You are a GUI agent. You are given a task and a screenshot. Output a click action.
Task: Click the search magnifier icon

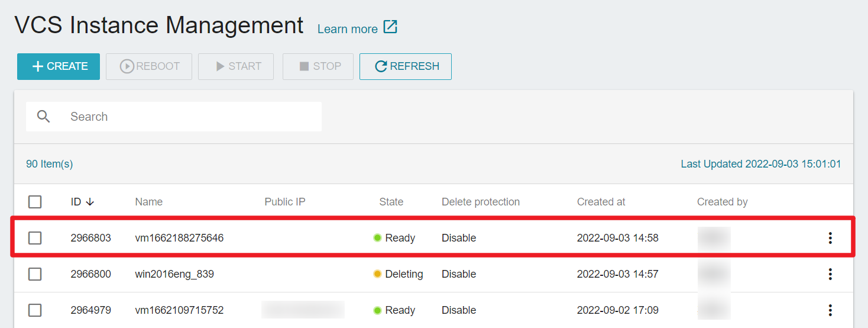44,117
